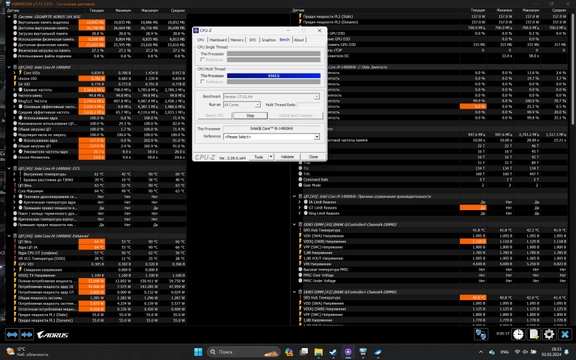
Task: Click the collapse-all arrows icon in HWiNFO toolbar
Action: pyautogui.click(x=27, y=335)
